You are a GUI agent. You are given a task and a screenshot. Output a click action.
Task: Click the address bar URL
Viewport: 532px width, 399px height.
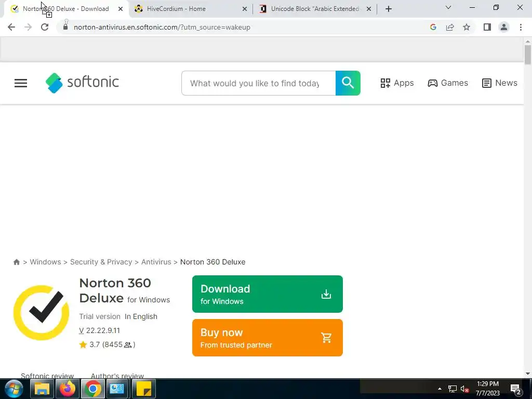162,27
